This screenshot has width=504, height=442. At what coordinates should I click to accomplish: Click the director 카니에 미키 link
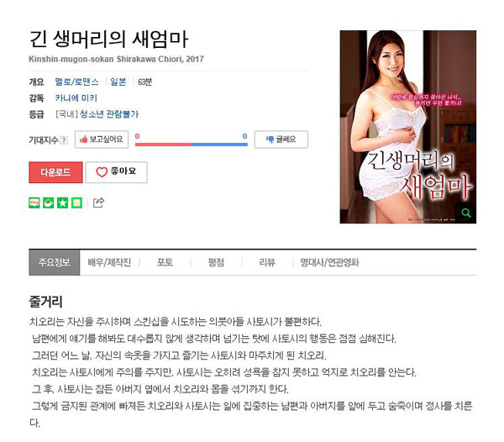[x=76, y=98]
